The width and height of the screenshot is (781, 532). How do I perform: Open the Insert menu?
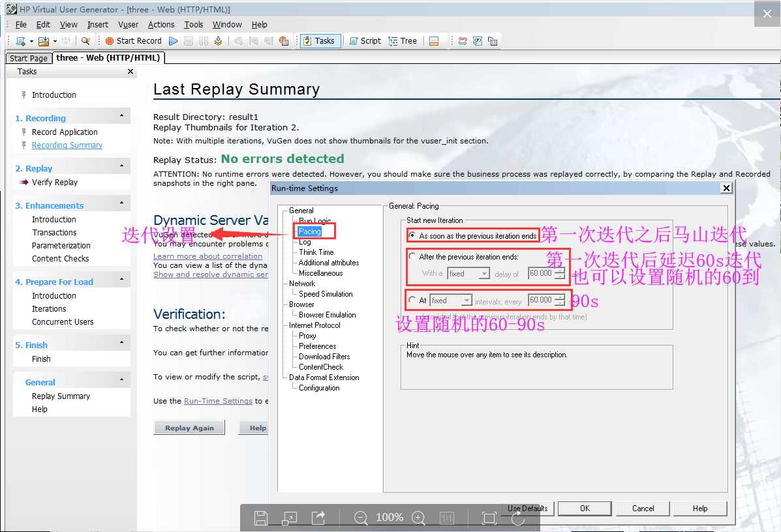coord(98,24)
